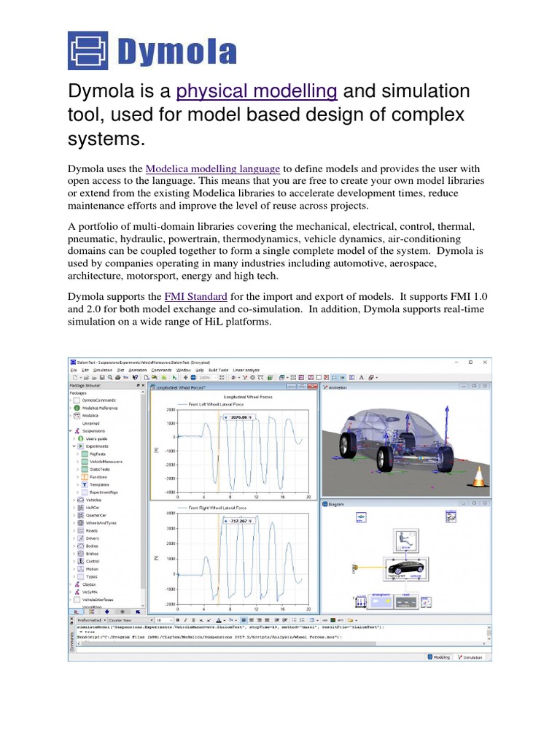
Task: Switch to the Modeling tab
Action: (438, 657)
